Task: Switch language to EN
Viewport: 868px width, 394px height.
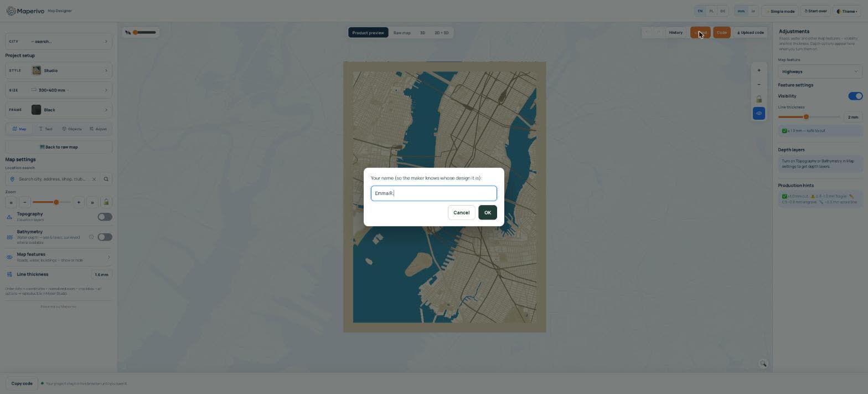Action: 700,11
